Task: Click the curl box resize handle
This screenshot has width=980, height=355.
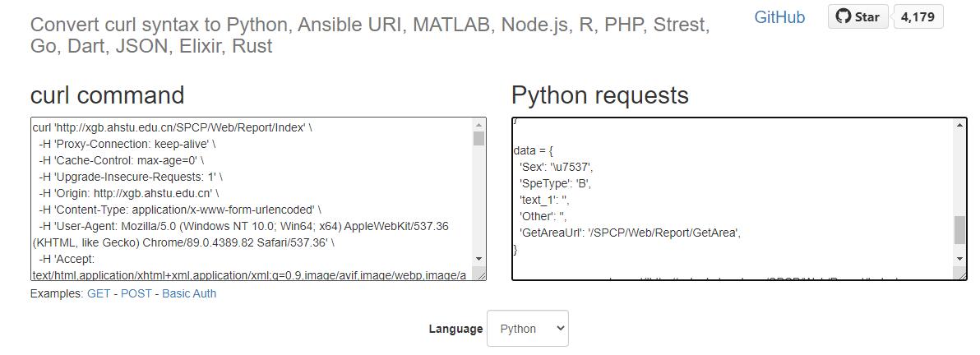Action: click(x=481, y=276)
